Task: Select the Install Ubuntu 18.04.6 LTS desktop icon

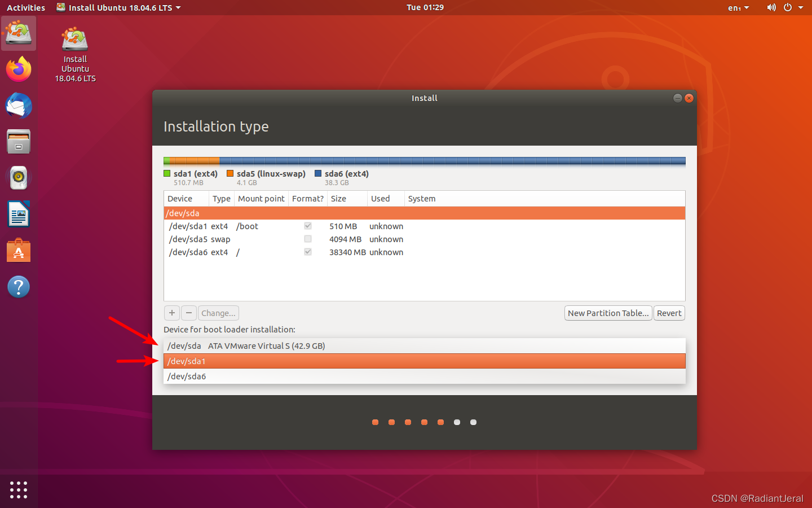Action: (x=75, y=55)
